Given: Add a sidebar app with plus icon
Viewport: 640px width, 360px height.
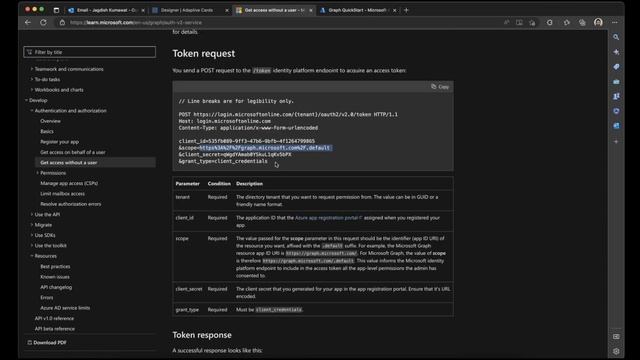Looking at the screenshot, I should pyautogui.click(x=616, y=142).
